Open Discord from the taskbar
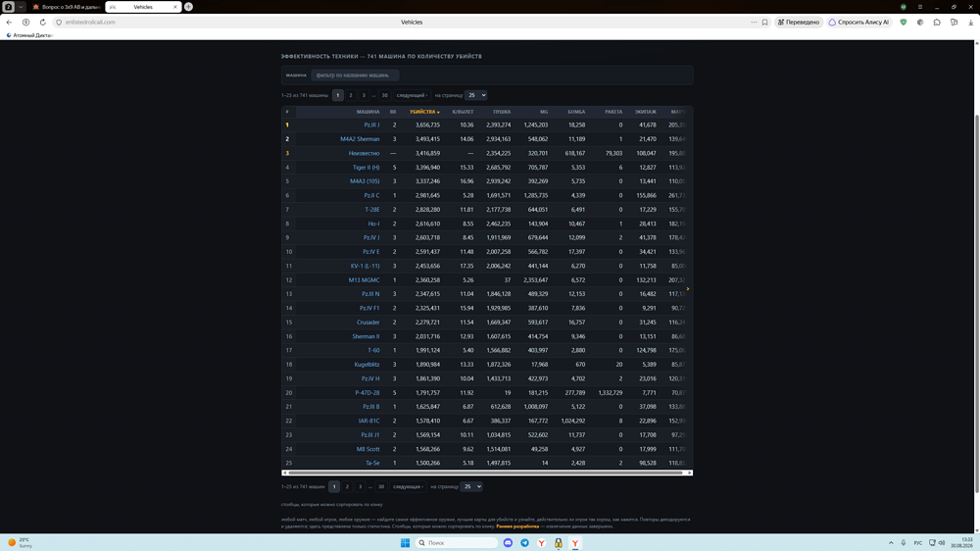Viewport: 980px width, 551px height. click(x=508, y=543)
